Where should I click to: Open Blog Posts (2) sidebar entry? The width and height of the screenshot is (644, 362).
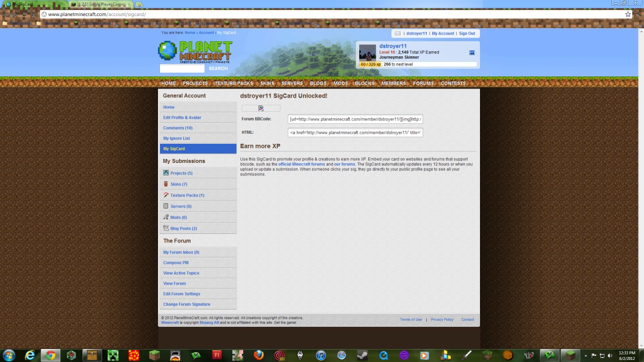pos(183,228)
